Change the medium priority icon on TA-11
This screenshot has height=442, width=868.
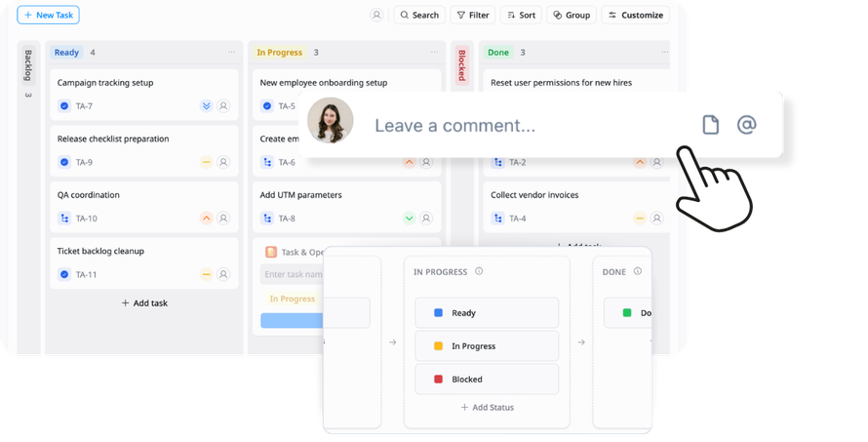tap(206, 274)
